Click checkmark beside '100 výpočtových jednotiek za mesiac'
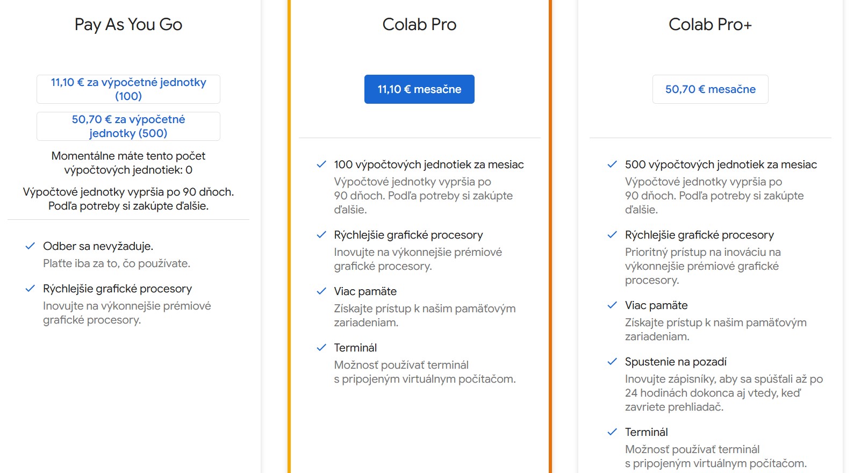The width and height of the screenshot is (868, 473). click(x=321, y=164)
